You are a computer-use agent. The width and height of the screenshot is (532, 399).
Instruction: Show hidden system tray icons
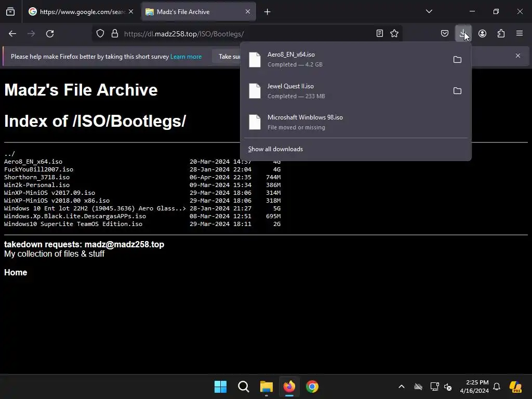(402, 387)
